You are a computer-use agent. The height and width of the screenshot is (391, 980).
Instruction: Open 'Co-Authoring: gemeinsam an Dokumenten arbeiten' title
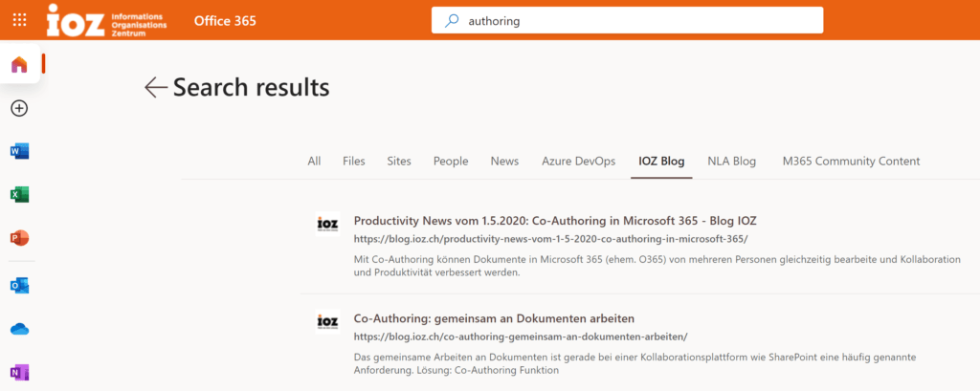pos(495,318)
